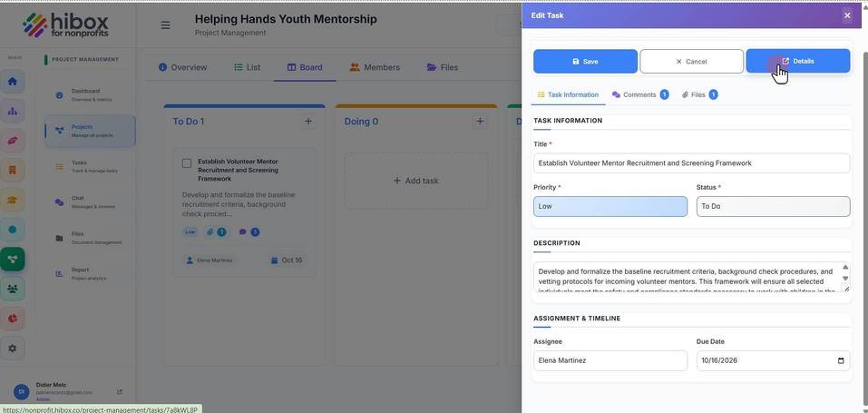Click the blue Save button
The image size is (868, 413).
coord(585,61)
